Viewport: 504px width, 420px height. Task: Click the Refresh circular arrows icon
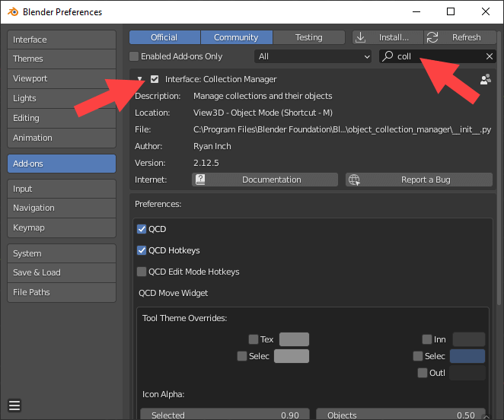pyautogui.click(x=432, y=37)
